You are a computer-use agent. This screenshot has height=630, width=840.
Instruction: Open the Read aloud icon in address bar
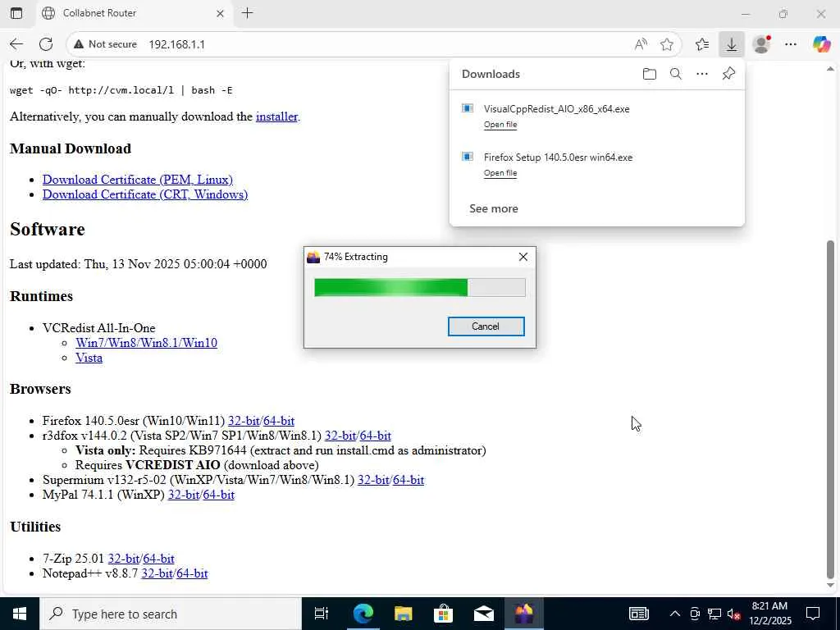(x=641, y=44)
